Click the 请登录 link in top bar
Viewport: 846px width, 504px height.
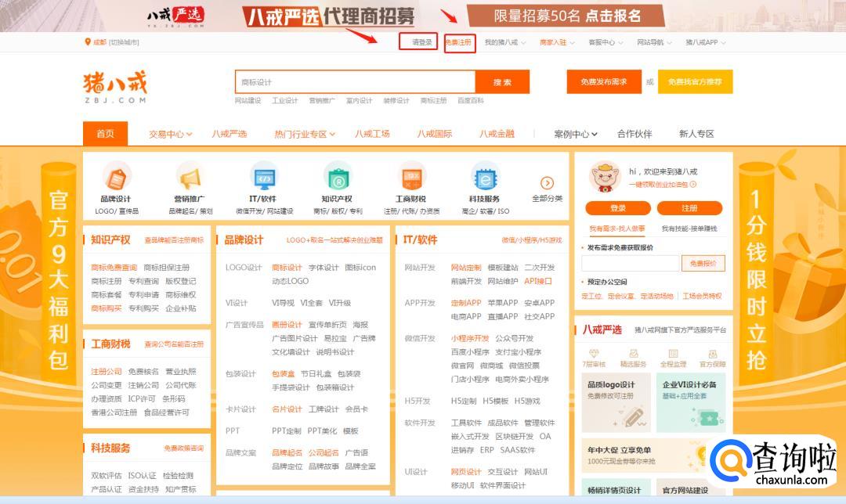point(422,42)
